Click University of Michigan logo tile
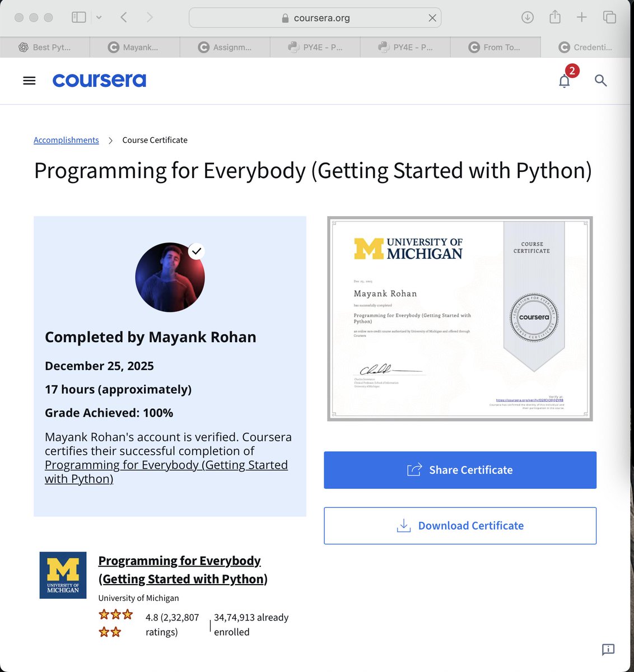The image size is (634, 672). point(63,575)
